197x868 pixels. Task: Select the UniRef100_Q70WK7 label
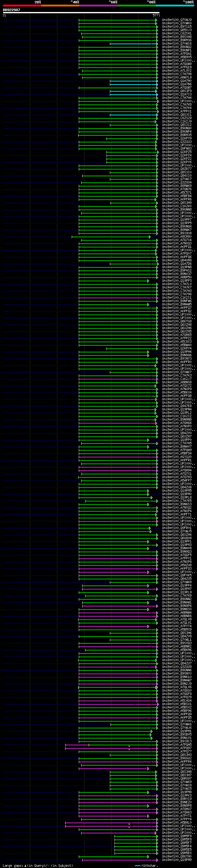(177, 372)
